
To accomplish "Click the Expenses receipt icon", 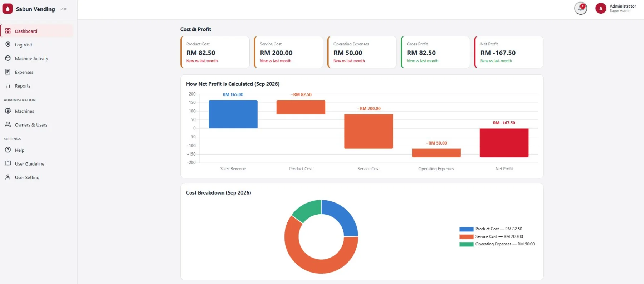I will pyautogui.click(x=8, y=72).
